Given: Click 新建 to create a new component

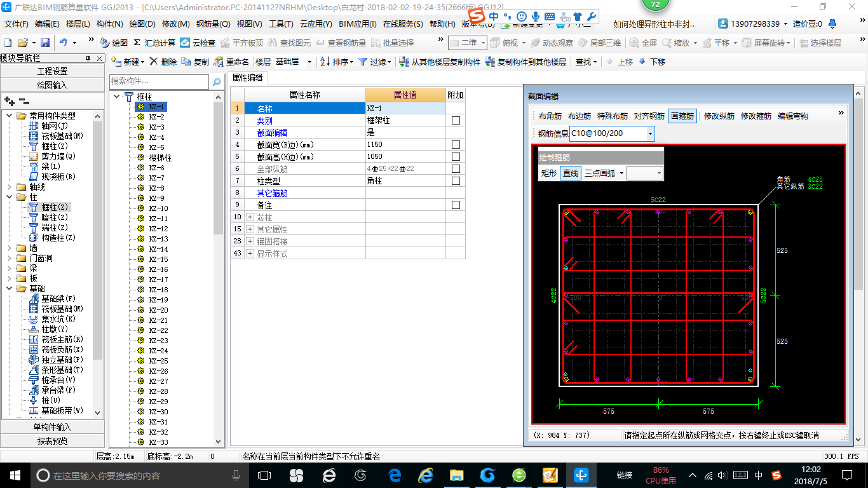Looking at the screenshot, I should tap(128, 62).
